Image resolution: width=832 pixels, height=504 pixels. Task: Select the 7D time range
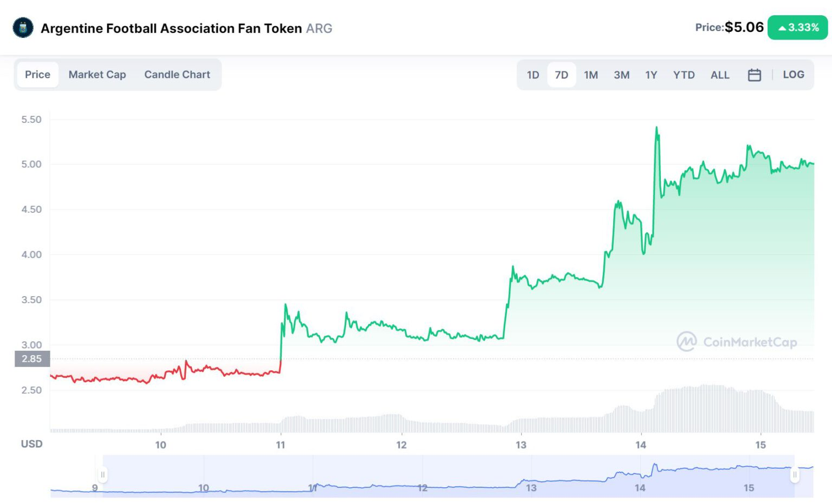(x=562, y=75)
